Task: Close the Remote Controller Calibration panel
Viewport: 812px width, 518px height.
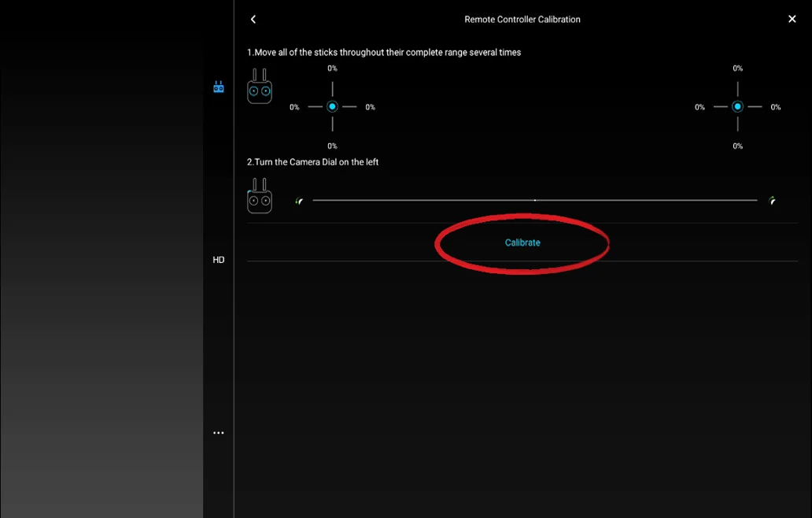Action: (792, 19)
